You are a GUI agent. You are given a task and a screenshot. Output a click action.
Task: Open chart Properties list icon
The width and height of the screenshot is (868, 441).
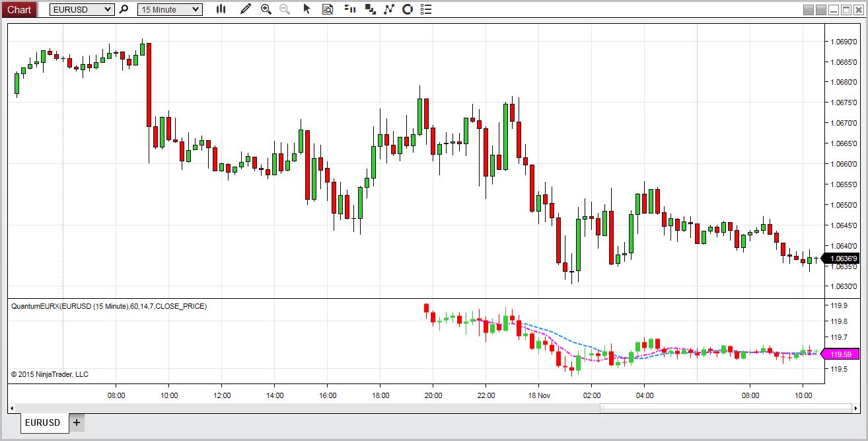click(427, 9)
